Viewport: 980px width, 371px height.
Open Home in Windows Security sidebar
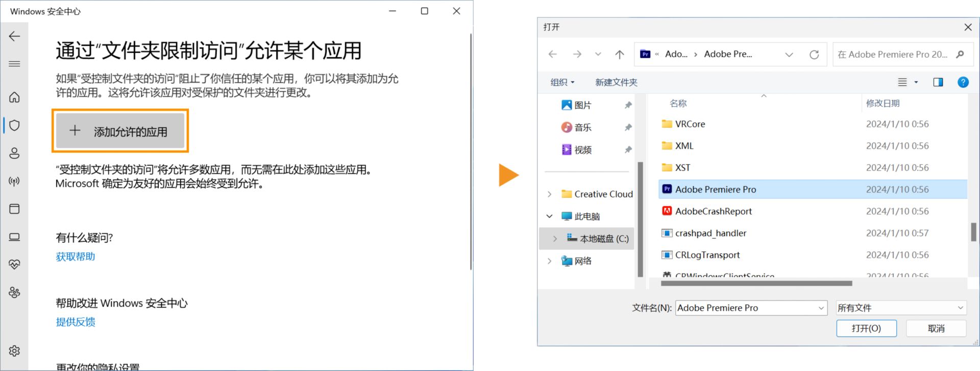(14, 97)
